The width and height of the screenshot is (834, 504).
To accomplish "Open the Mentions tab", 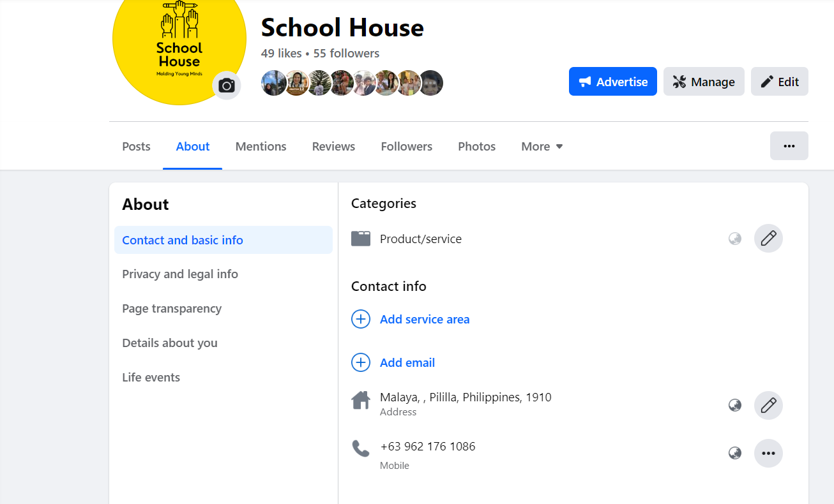I will point(261,147).
